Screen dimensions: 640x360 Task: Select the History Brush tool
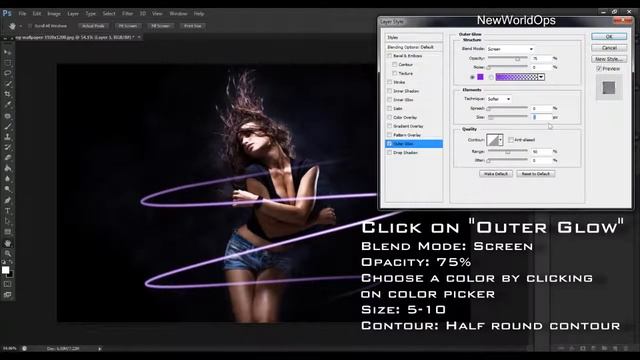click(x=7, y=147)
